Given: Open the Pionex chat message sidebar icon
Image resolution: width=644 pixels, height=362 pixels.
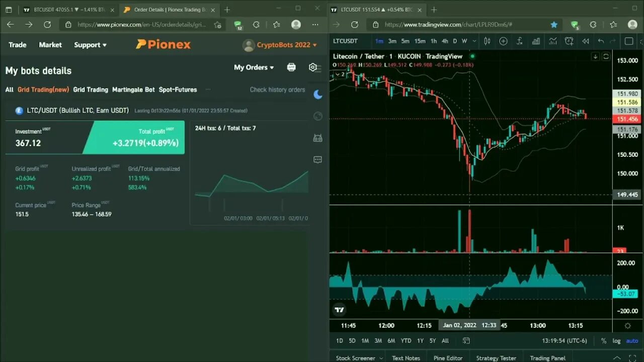Looking at the screenshot, I should 317,159.
